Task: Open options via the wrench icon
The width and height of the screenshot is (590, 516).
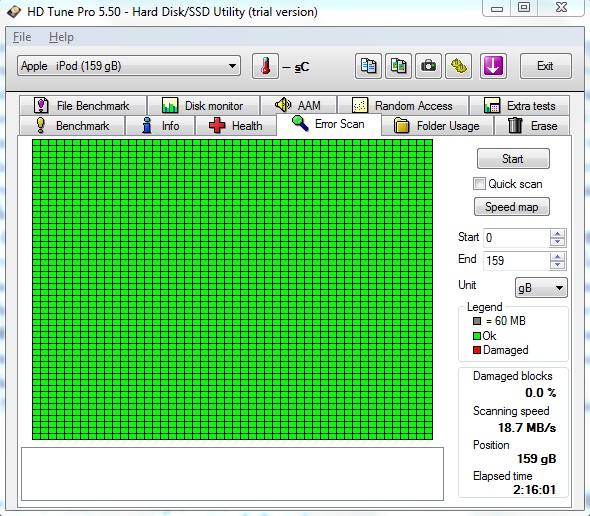Action: click(458, 66)
